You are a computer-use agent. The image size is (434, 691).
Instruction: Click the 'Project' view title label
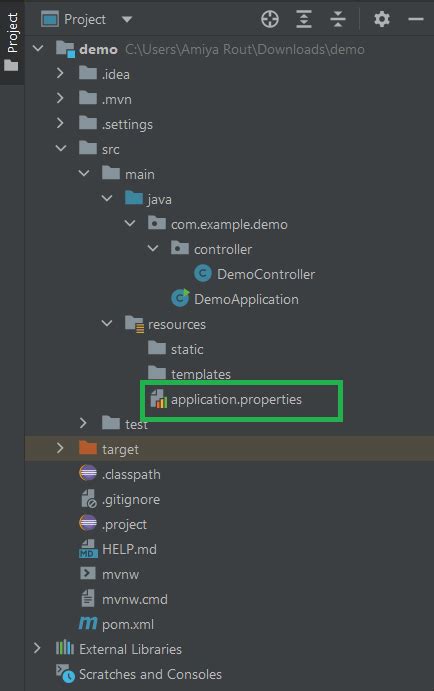pyautogui.click(x=85, y=19)
